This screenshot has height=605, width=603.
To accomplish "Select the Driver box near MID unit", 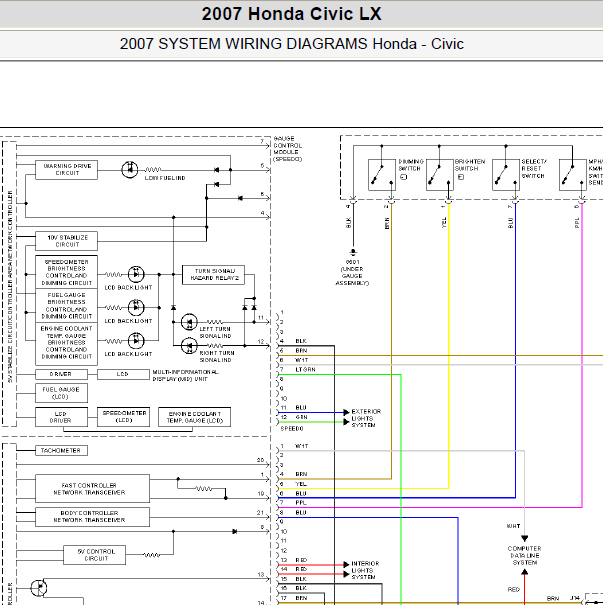I will (61, 374).
